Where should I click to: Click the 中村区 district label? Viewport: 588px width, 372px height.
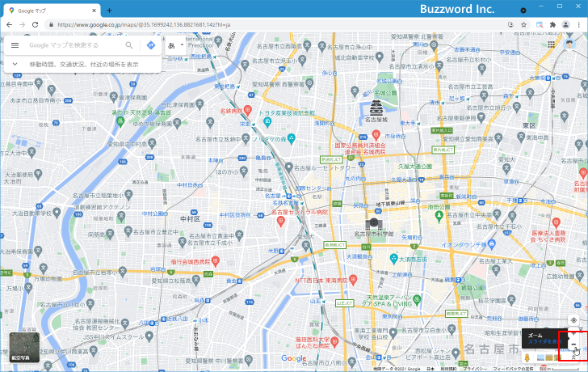click(190, 219)
